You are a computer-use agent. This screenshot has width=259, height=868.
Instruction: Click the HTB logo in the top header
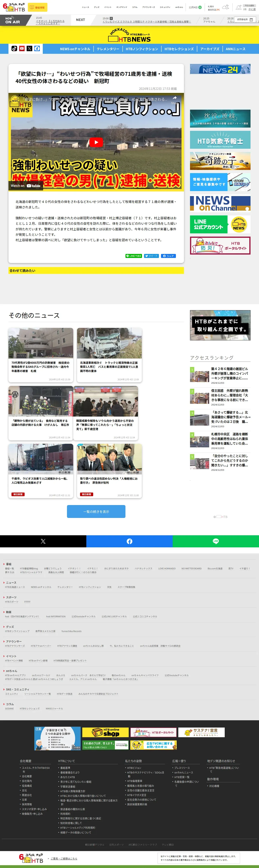pos(14,7)
